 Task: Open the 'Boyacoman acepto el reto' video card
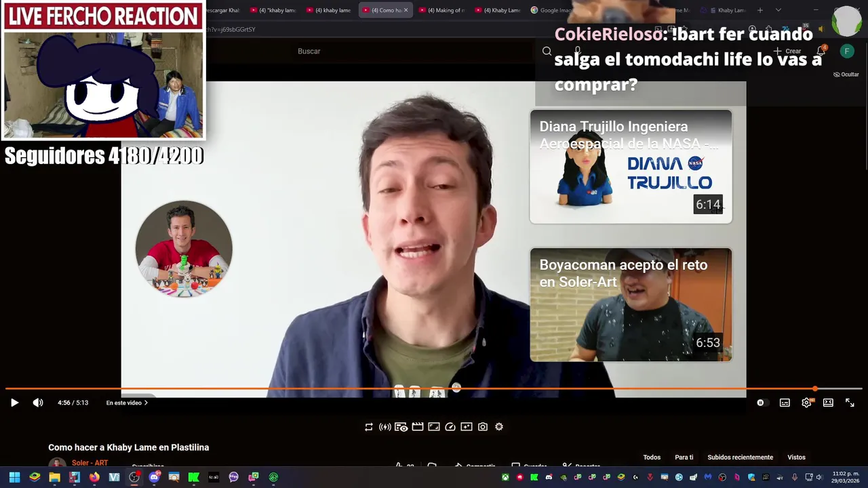(x=631, y=304)
